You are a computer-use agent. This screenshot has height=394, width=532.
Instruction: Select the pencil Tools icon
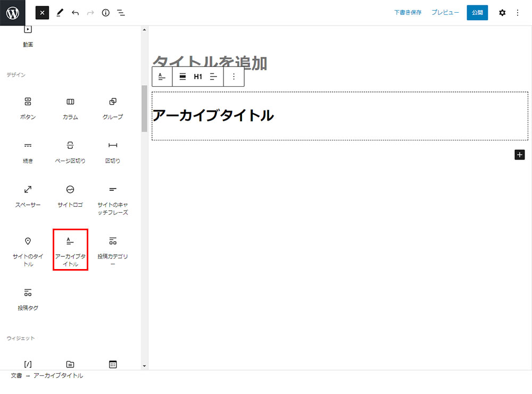tap(59, 13)
